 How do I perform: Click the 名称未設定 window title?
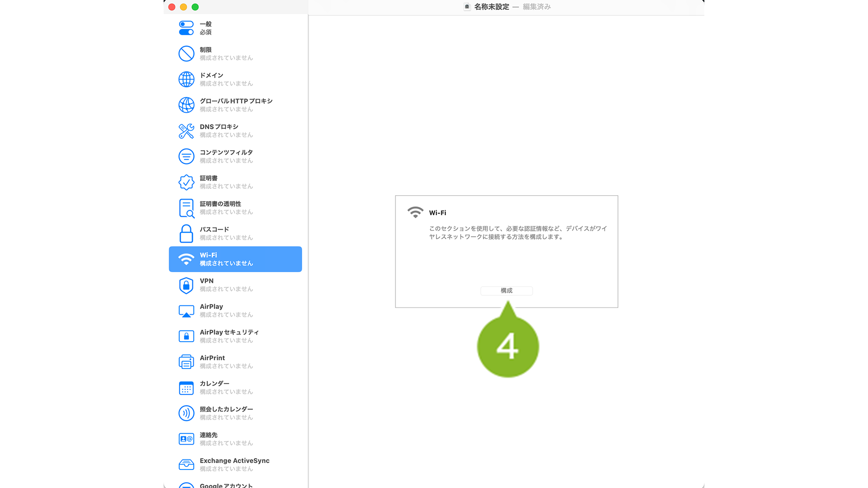coord(492,7)
